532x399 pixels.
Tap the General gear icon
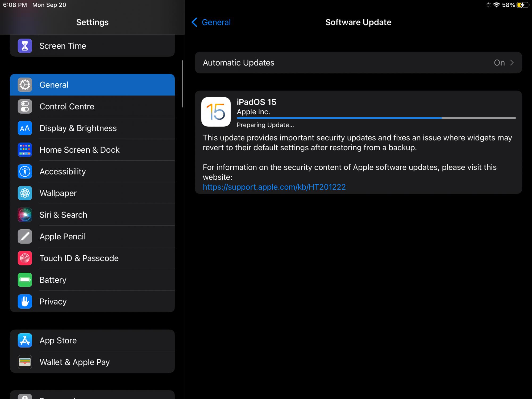coord(25,85)
